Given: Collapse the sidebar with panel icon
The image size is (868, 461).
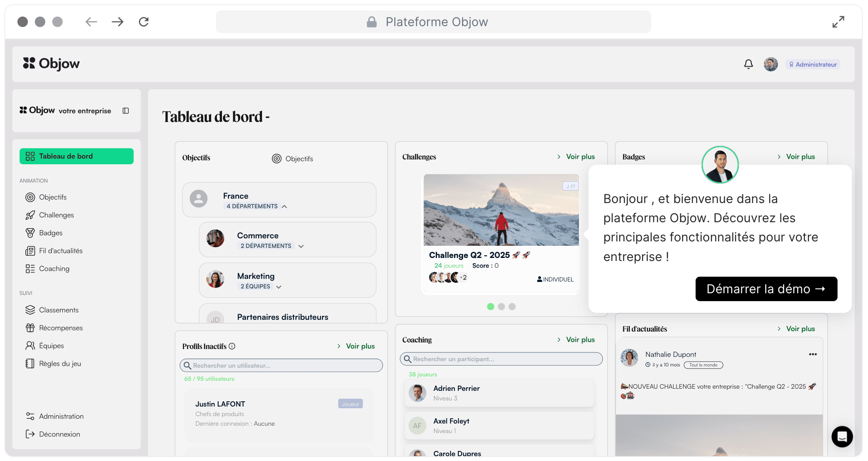Looking at the screenshot, I should click(126, 111).
